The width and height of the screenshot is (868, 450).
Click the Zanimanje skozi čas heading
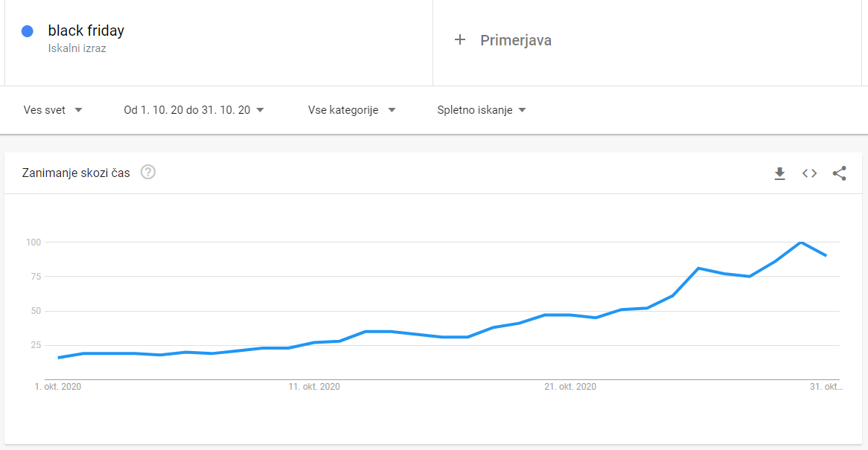pos(76,173)
